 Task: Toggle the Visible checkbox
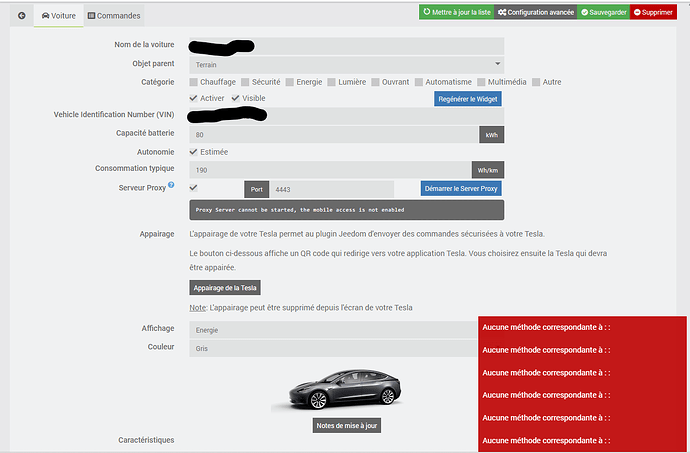pos(235,98)
